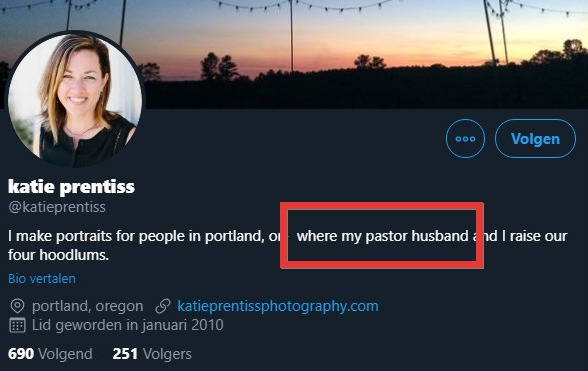
Task: Click the portland, oregon location text
Action: pos(87,306)
